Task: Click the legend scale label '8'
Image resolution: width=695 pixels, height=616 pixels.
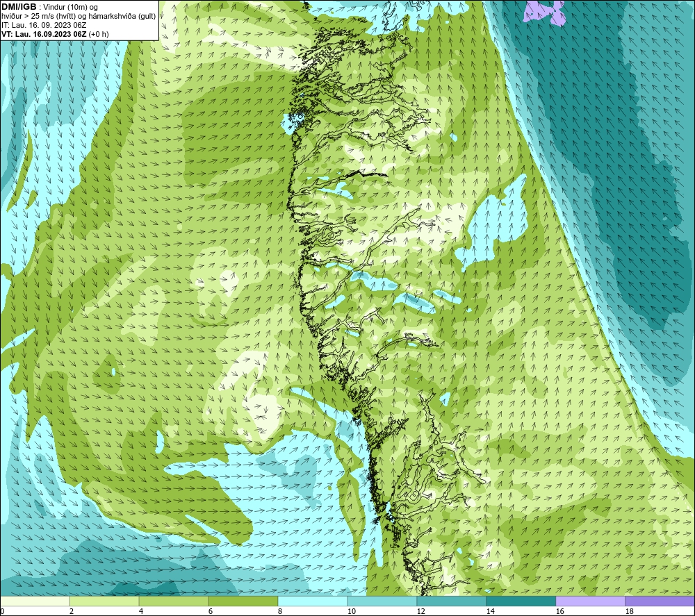Action: [279, 612]
